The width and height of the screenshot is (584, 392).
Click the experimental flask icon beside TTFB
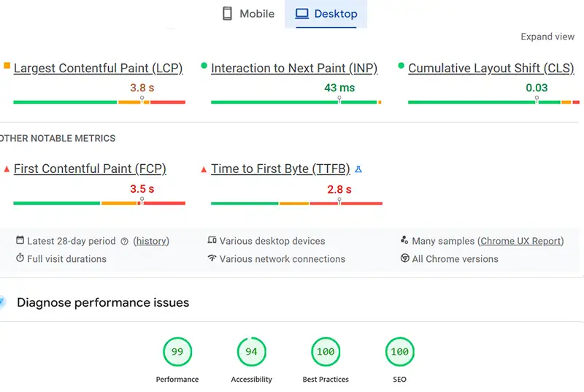point(358,169)
